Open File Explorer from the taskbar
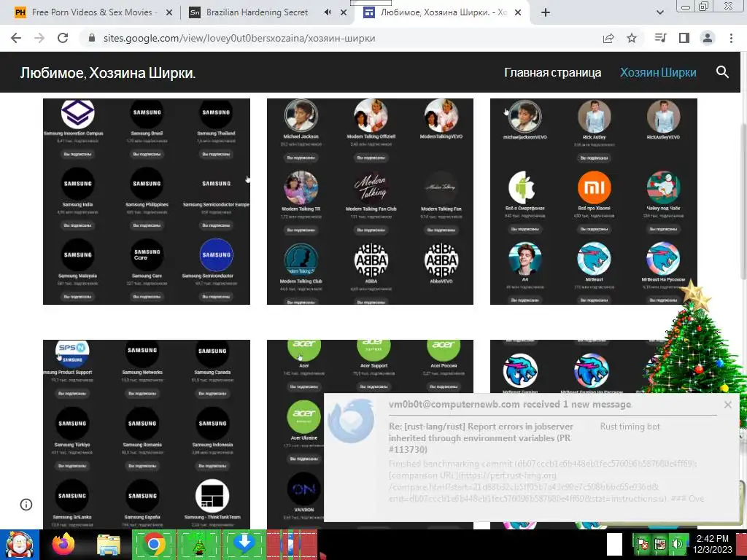 click(109, 544)
